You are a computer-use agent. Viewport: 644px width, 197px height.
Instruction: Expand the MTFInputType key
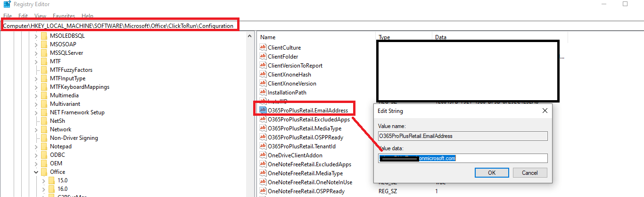pyautogui.click(x=36, y=78)
